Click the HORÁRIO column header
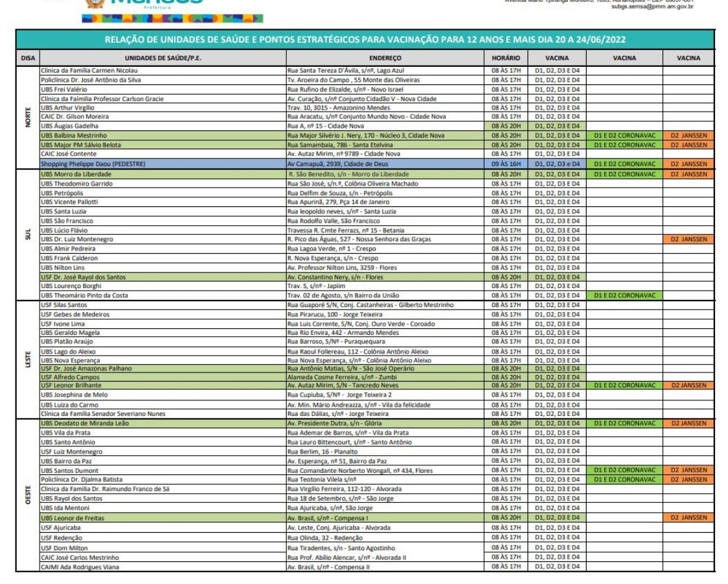The image size is (728, 584). (x=506, y=58)
